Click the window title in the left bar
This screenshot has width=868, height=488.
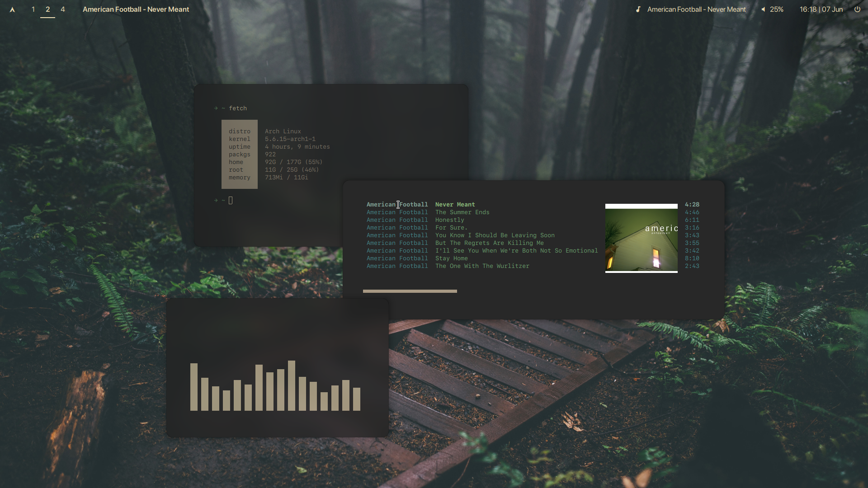point(136,9)
